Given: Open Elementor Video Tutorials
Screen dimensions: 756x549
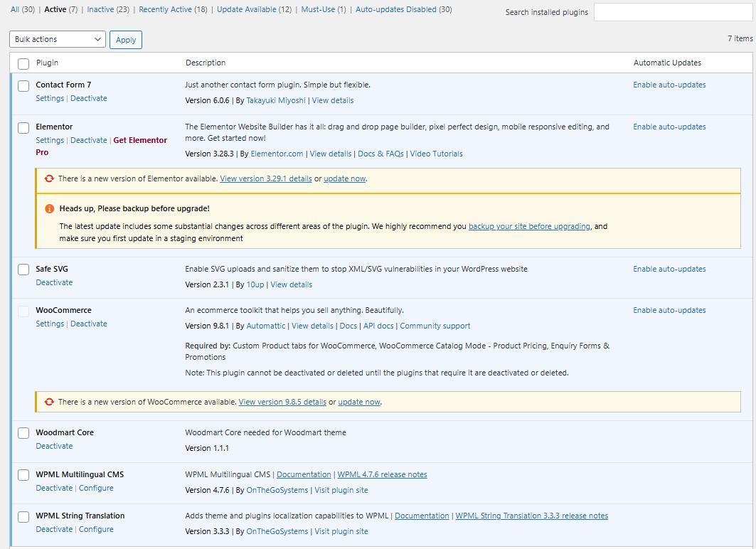Looking at the screenshot, I should pyautogui.click(x=437, y=154).
